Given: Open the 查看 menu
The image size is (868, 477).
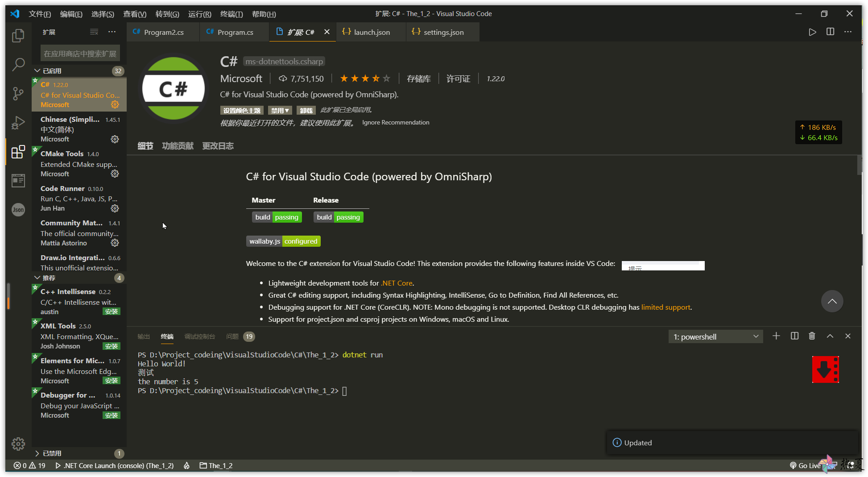Looking at the screenshot, I should [x=135, y=14].
